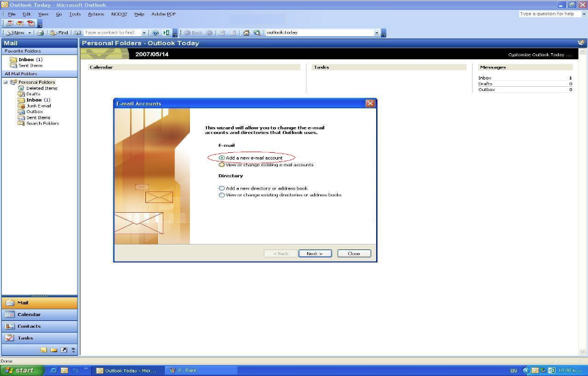The width and height of the screenshot is (588, 376).
Task: Open the View menu
Action: click(43, 14)
